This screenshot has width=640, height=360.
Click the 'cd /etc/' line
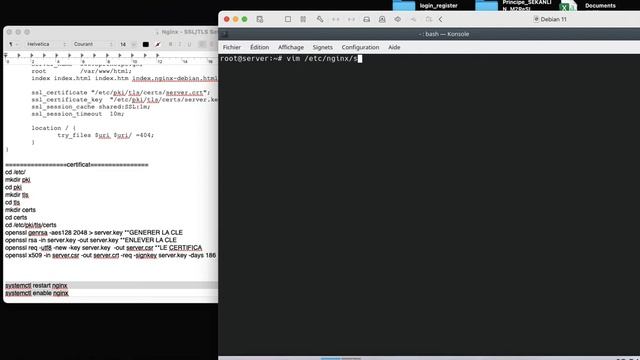click(15, 172)
